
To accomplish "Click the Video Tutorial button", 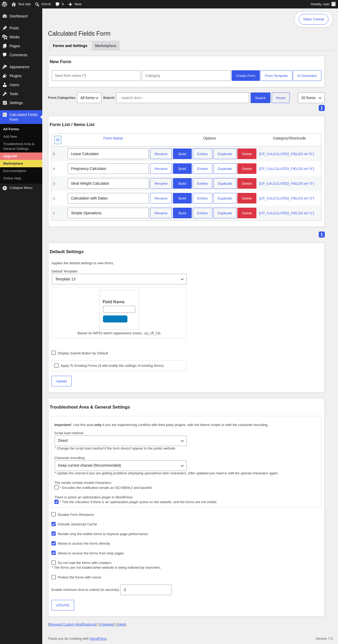I will pos(313,19).
